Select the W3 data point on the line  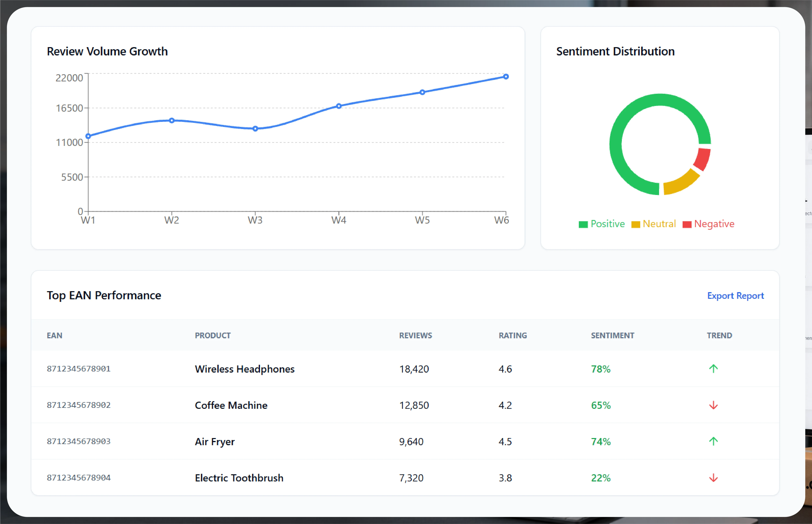[x=255, y=129]
